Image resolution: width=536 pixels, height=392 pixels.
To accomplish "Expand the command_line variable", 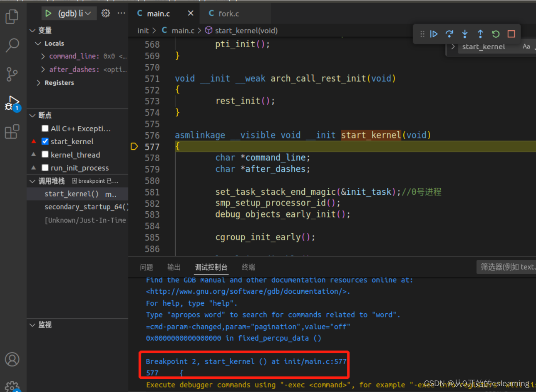I will [44, 56].
